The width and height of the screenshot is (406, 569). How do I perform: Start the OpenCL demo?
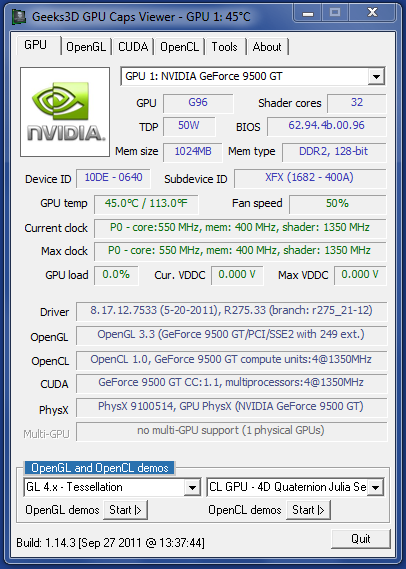pyautogui.click(x=308, y=510)
